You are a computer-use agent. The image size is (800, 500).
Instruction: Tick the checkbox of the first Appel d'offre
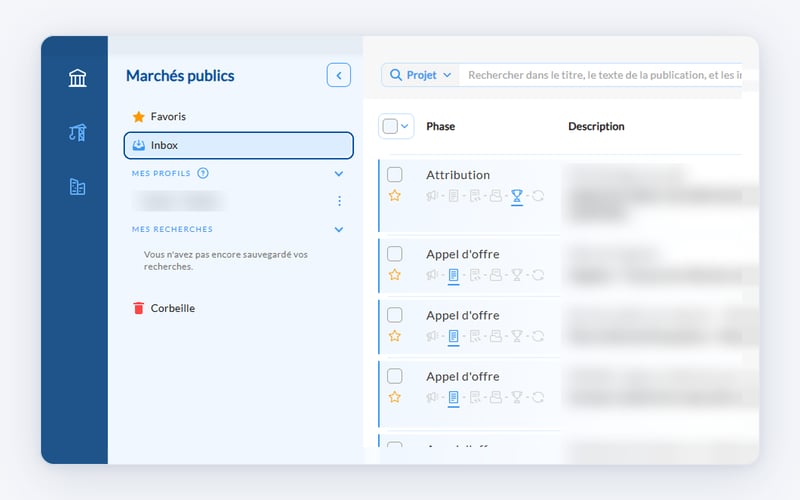[394, 254]
